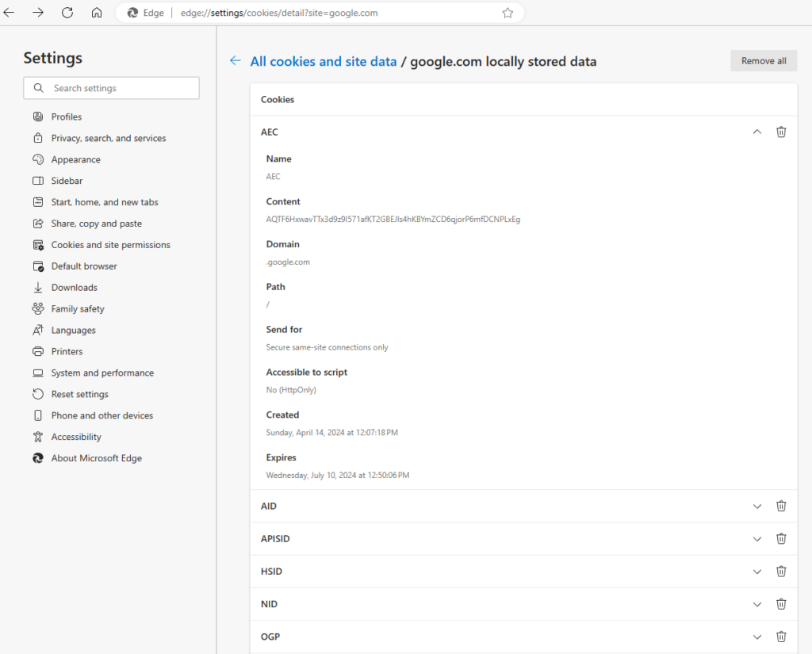Delete the OGP cookie with trash icon

781,637
